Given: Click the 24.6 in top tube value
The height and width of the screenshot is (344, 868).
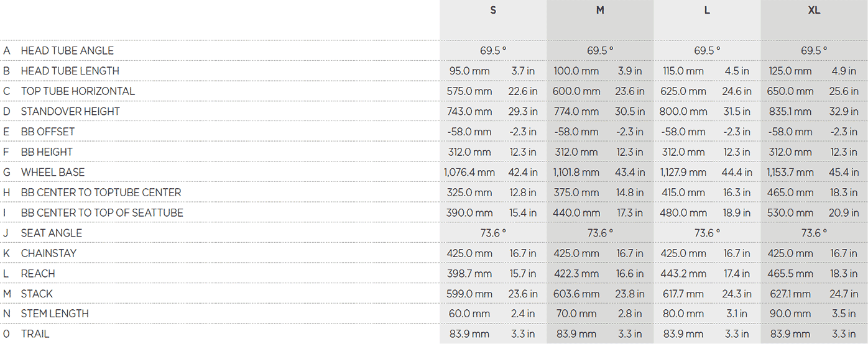Looking at the screenshot, I should coord(737,91).
